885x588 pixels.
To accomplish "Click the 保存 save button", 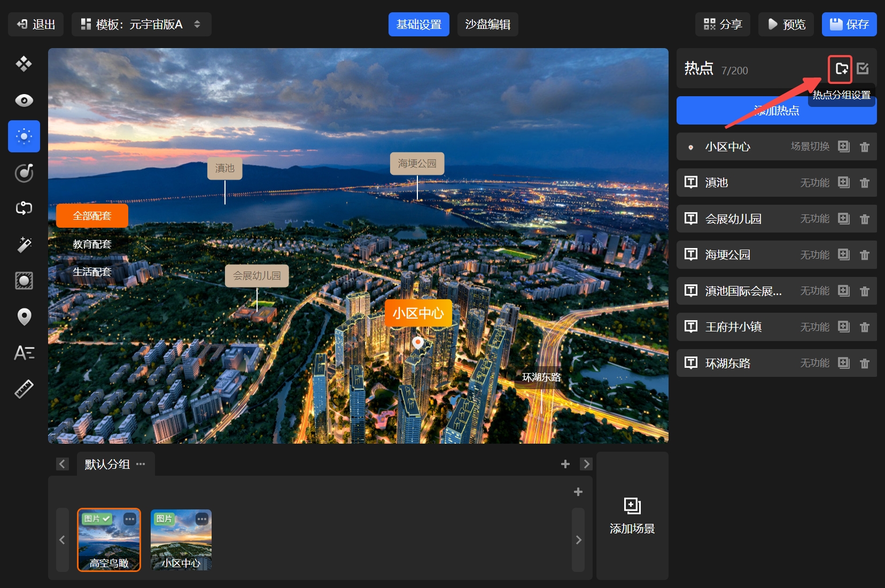I will pyautogui.click(x=849, y=25).
